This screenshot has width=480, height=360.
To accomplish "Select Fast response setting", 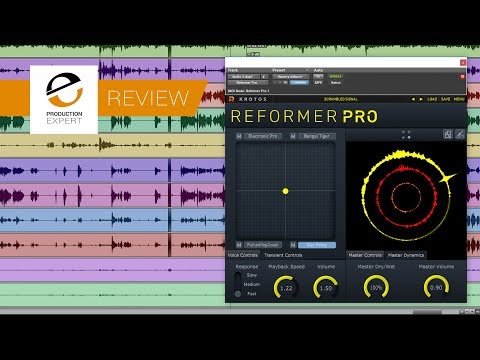I will pyautogui.click(x=252, y=294).
